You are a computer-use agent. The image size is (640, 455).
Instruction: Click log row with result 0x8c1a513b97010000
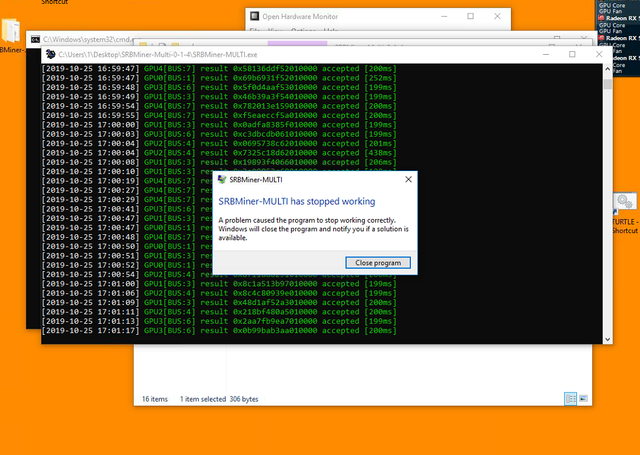[x=219, y=284]
